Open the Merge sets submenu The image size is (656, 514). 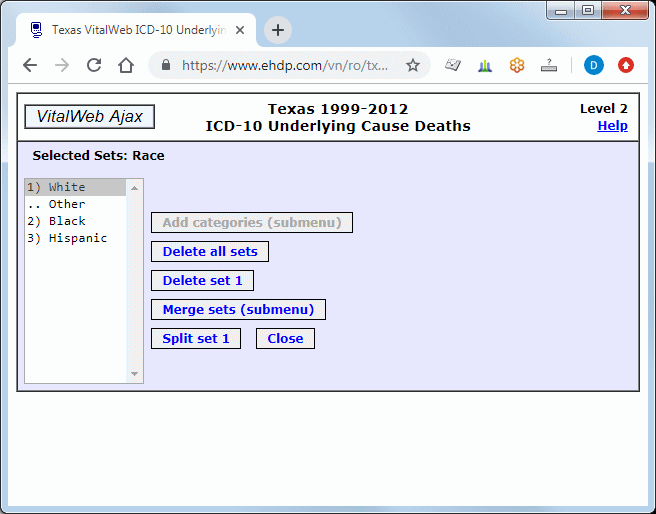pyautogui.click(x=238, y=310)
